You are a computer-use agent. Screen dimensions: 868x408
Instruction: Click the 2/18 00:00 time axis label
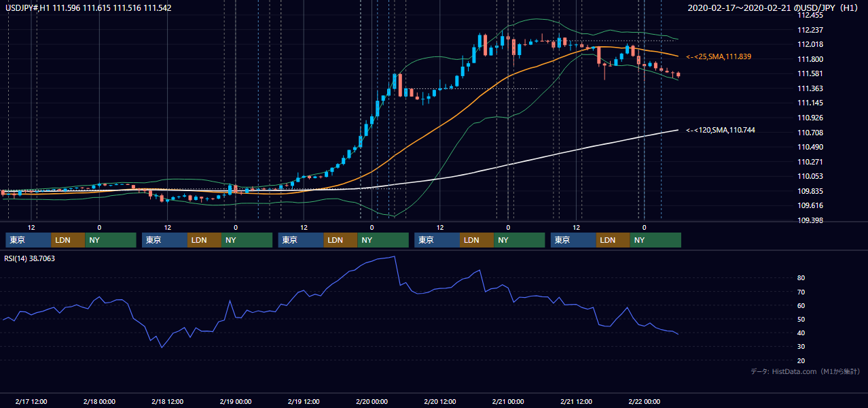pyautogui.click(x=99, y=402)
